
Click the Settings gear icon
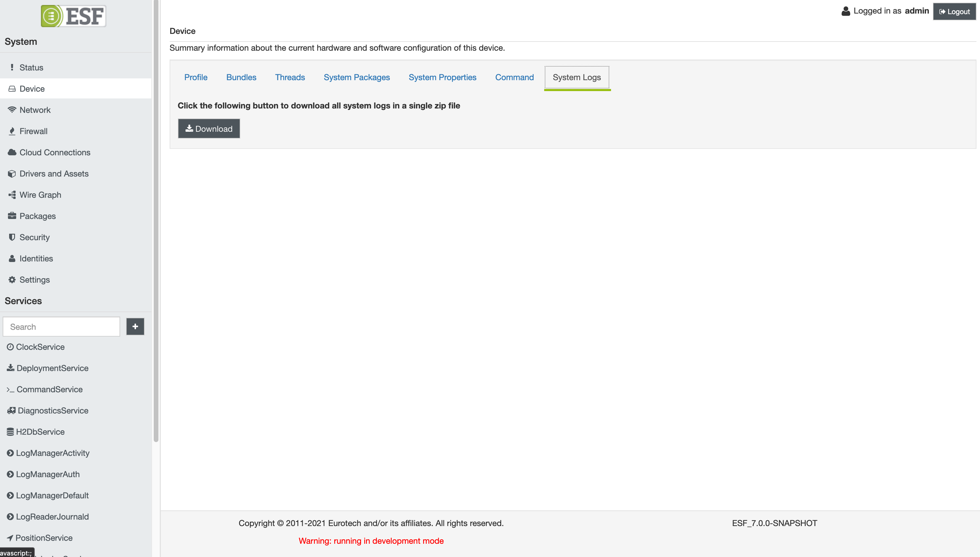click(x=12, y=280)
